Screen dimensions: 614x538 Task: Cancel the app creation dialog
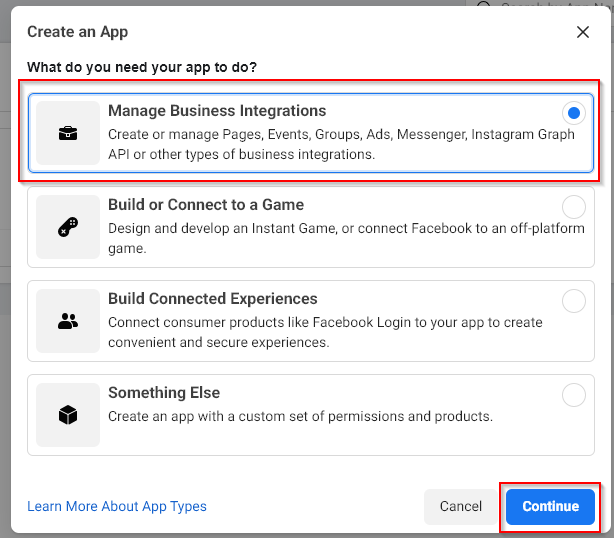pyautogui.click(x=461, y=507)
